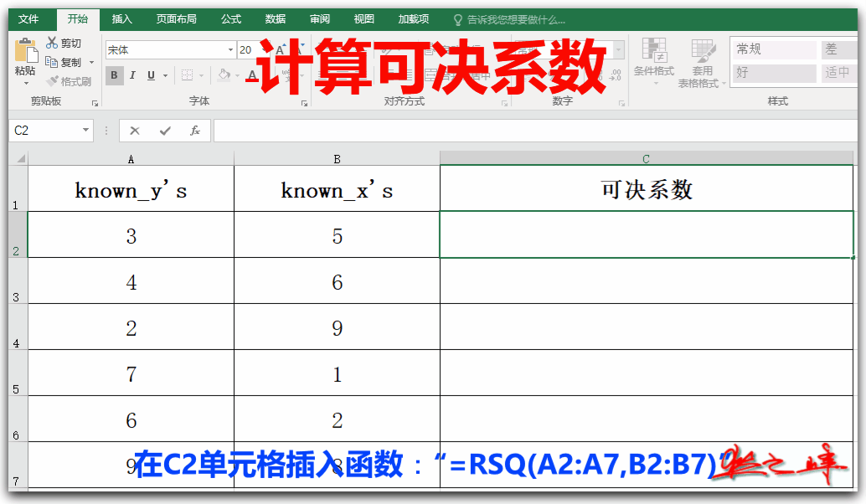This screenshot has height=504, width=866.
Task: Select the 适中 cell style
Action: (839, 72)
